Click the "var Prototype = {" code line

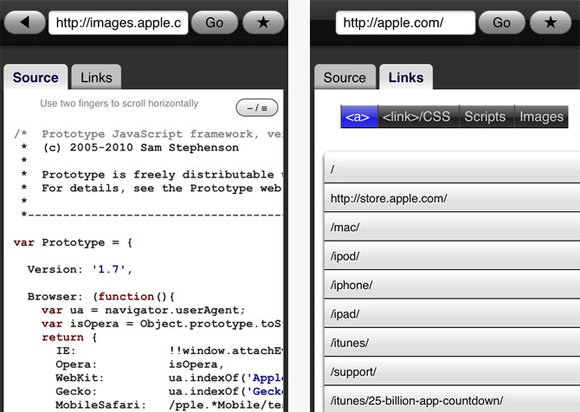coord(73,243)
